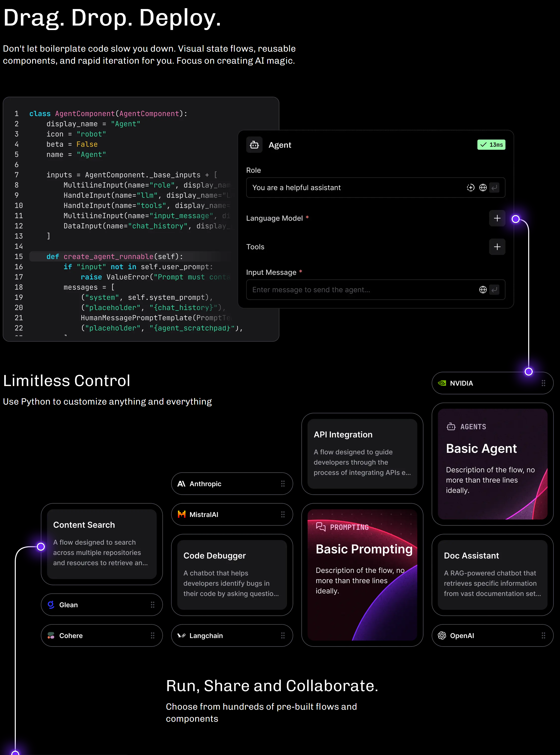Click the Agent robot icon
560x755 pixels.
pyautogui.click(x=254, y=145)
